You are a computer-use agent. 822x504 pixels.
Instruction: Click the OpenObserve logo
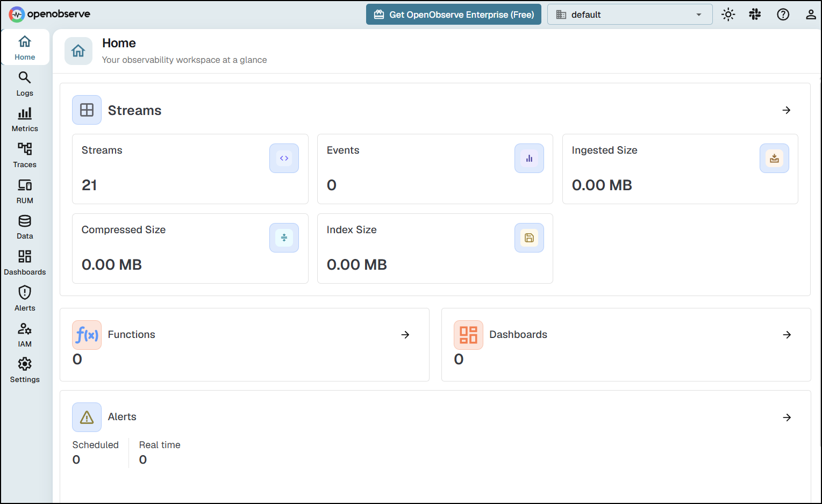tap(49, 15)
